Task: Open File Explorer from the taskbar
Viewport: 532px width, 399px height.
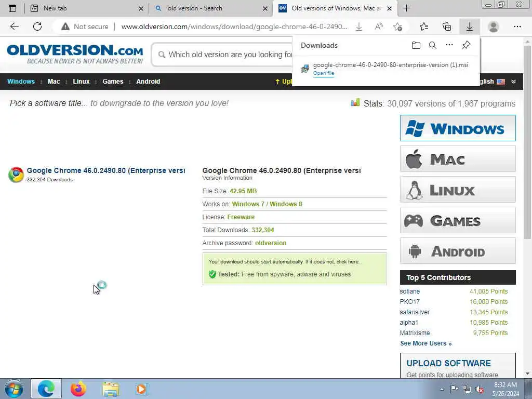Action: 111,390
